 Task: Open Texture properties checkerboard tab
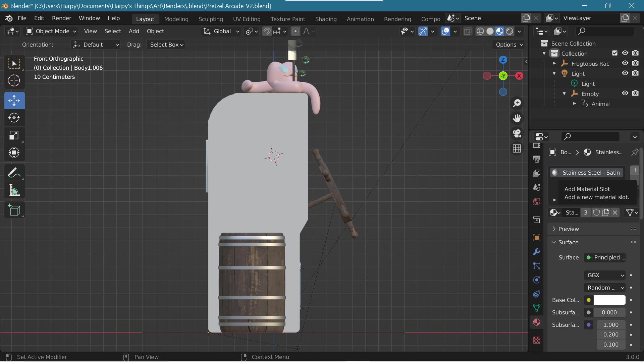(x=537, y=340)
